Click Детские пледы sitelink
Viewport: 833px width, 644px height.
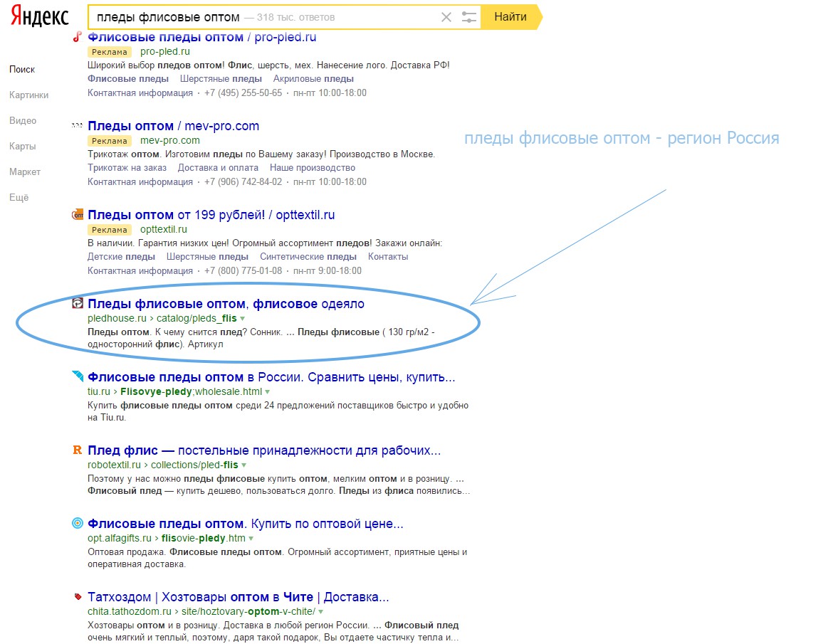tap(121, 257)
